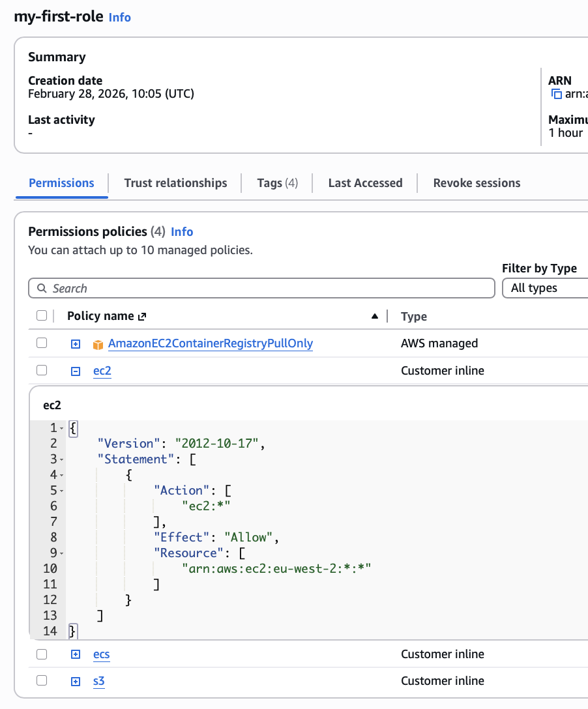588x709 pixels.
Task: Open the AmazonEC2ContainerRegistryPullOnly policy link
Action: point(210,343)
